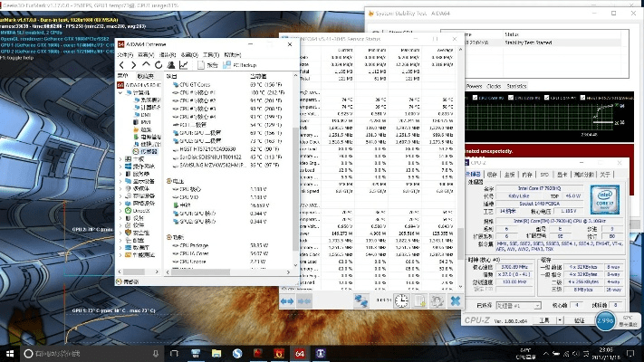644x362 pixels.
Task: Click the Windows Start button
Action: point(9,353)
